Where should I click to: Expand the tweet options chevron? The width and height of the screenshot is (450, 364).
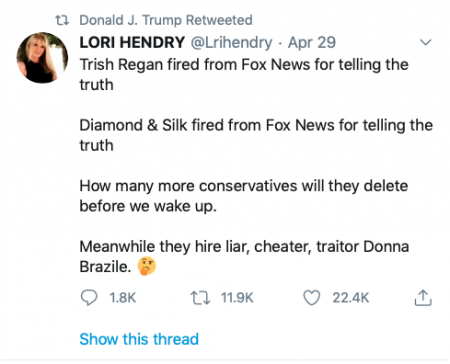coord(426,42)
